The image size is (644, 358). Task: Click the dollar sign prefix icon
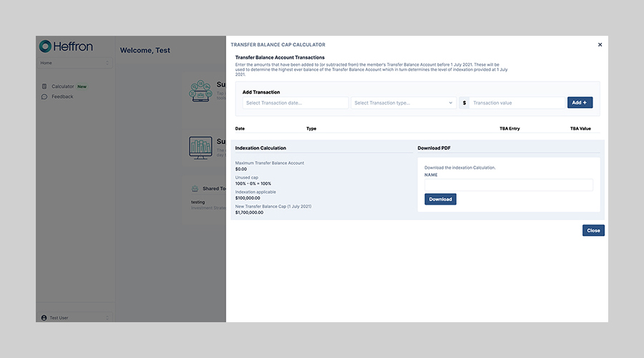point(464,103)
